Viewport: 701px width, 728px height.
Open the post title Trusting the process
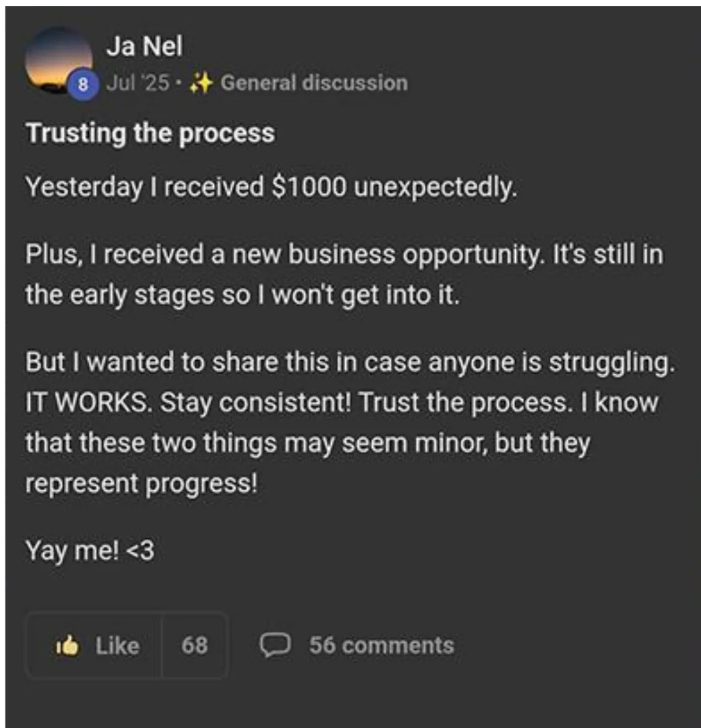[150, 133]
